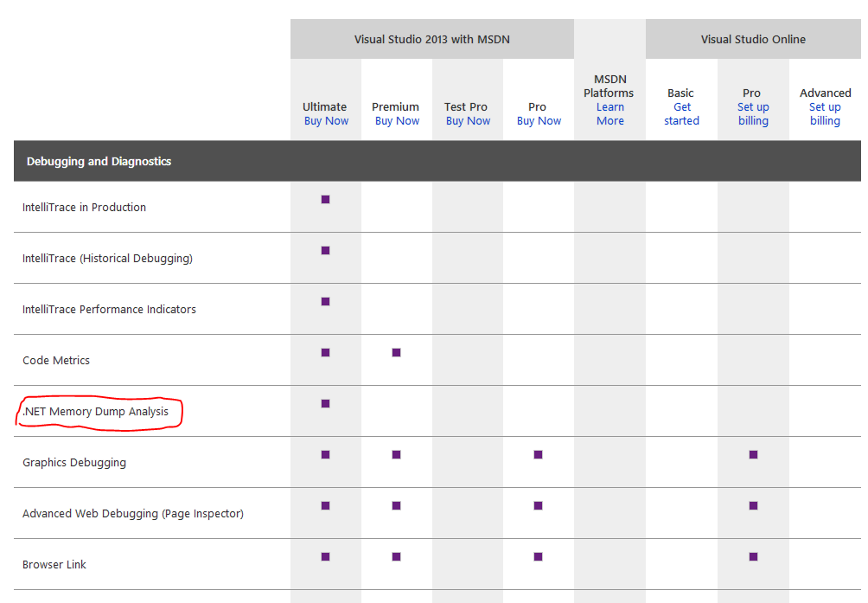
Task: Select Code Metrics row label
Action: (x=56, y=360)
